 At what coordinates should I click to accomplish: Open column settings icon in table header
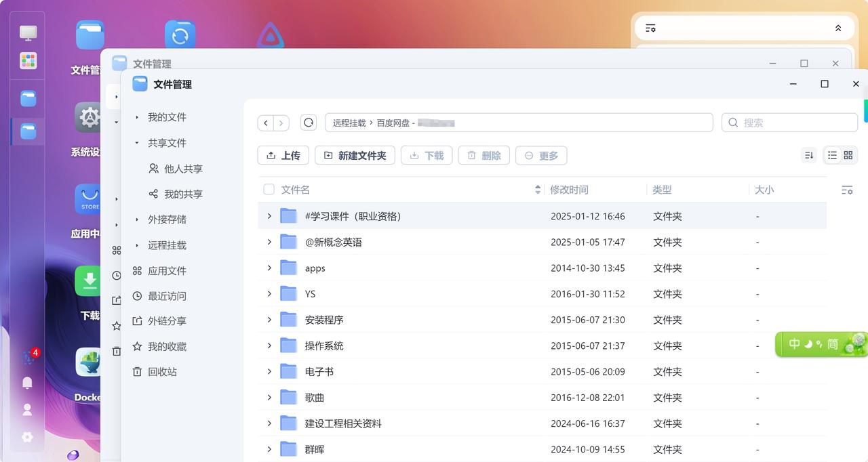(x=847, y=190)
